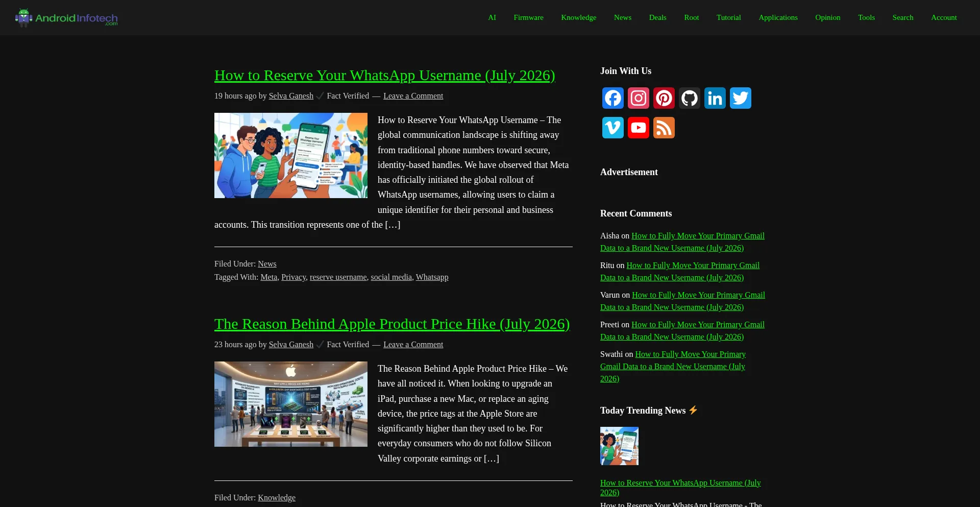Open the Tools menu item
The image size is (980, 507).
(x=867, y=17)
